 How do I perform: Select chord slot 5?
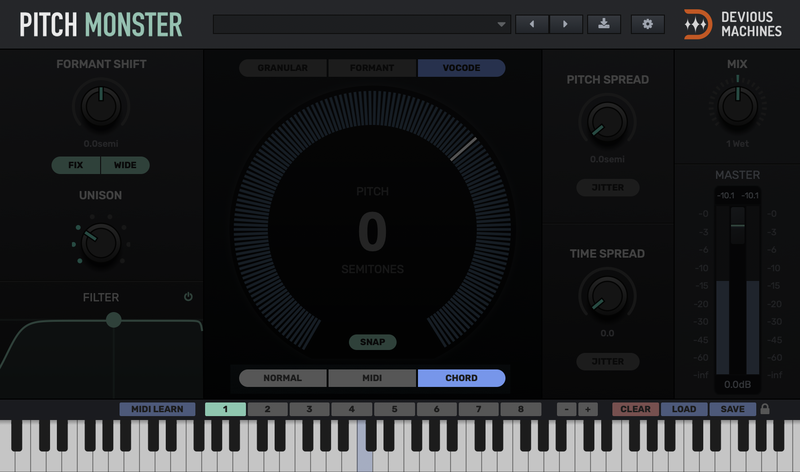[x=395, y=409]
